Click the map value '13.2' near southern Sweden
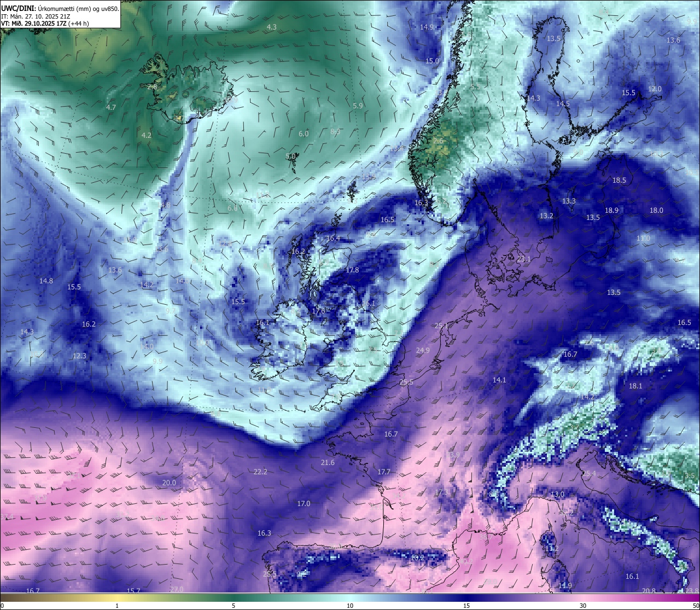The height and width of the screenshot is (610, 700). coord(546,216)
